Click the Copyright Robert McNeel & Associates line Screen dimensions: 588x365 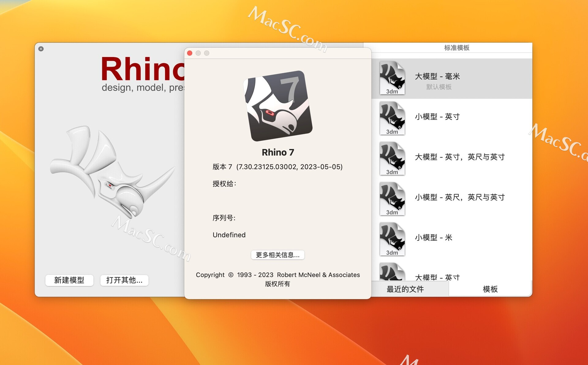pos(278,275)
